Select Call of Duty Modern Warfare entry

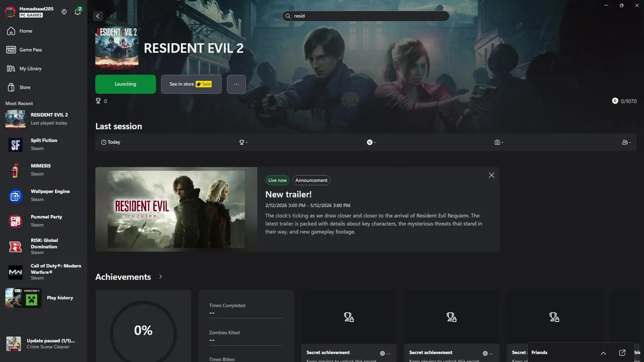(x=43, y=272)
